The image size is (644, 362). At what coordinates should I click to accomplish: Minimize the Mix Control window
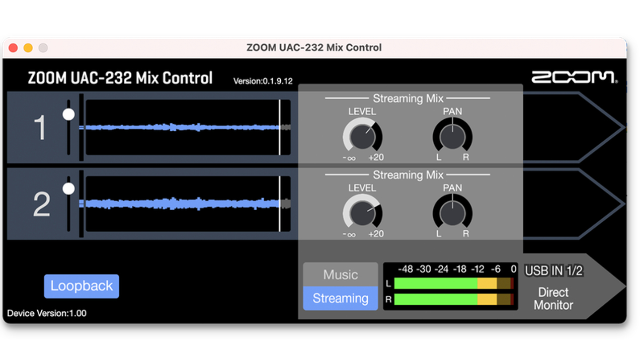(x=28, y=48)
